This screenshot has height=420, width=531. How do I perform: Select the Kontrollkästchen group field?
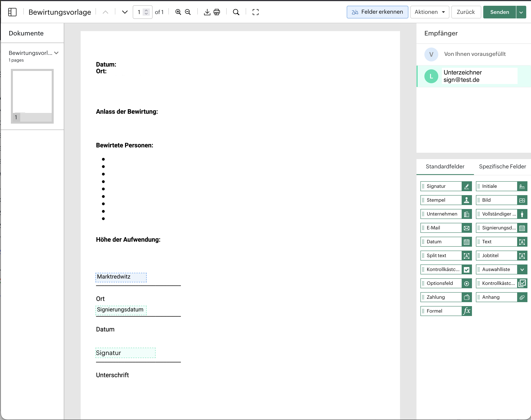click(501, 283)
